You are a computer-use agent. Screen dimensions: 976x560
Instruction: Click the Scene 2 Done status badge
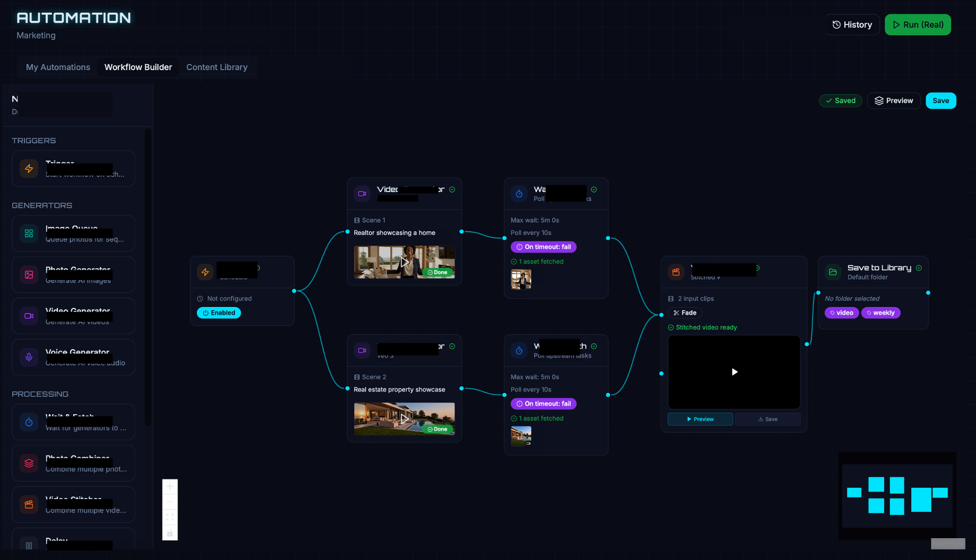[437, 429]
